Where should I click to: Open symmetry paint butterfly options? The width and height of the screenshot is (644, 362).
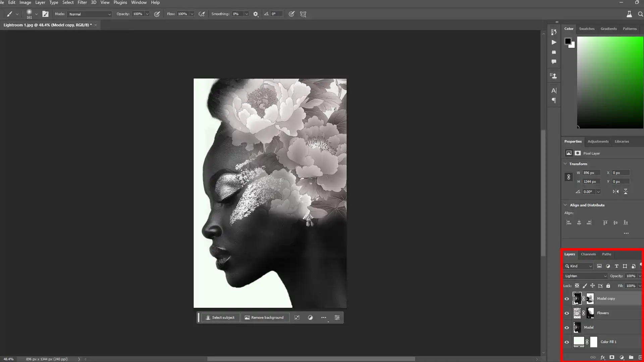pos(303,14)
